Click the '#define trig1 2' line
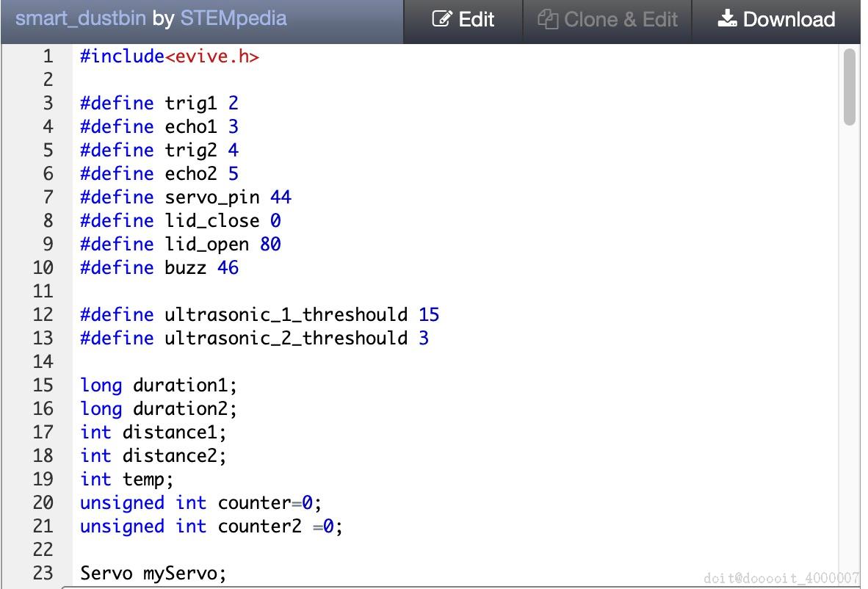The height and width of the screenshot is (589, 868). [x=159, y=103]
